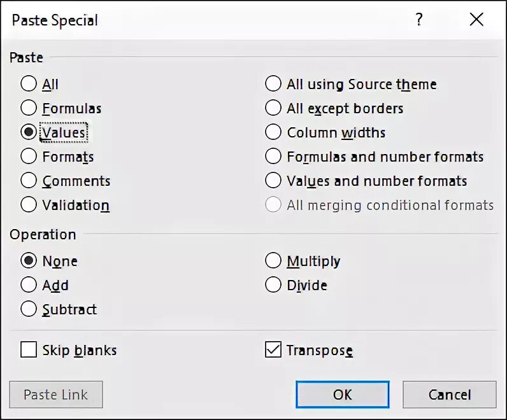Click the Help question mark icon
The width and height of the screenshot is (507, 420).
click(x=418, y=20)
